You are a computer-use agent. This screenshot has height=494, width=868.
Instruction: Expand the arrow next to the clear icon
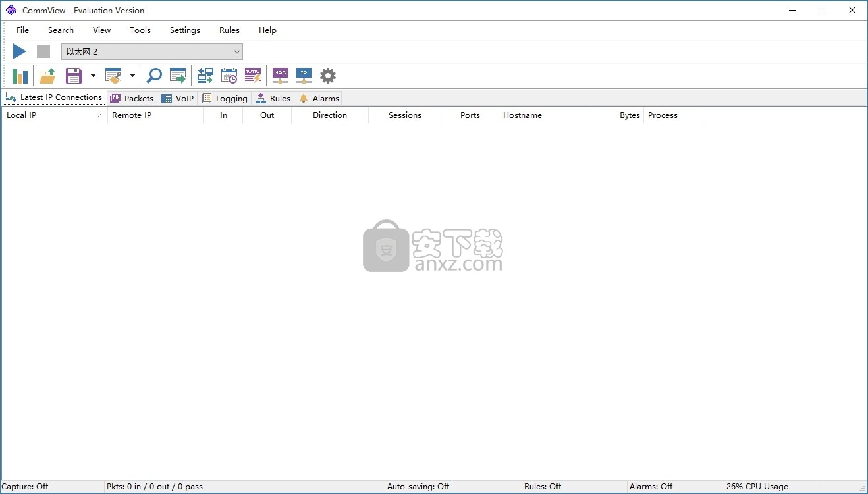(132, 76)
